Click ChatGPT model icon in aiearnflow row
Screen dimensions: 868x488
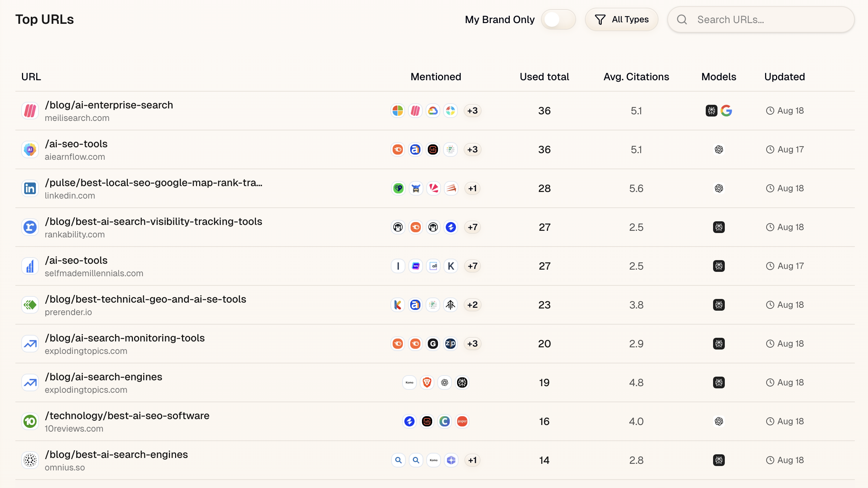tap(719, 149)
